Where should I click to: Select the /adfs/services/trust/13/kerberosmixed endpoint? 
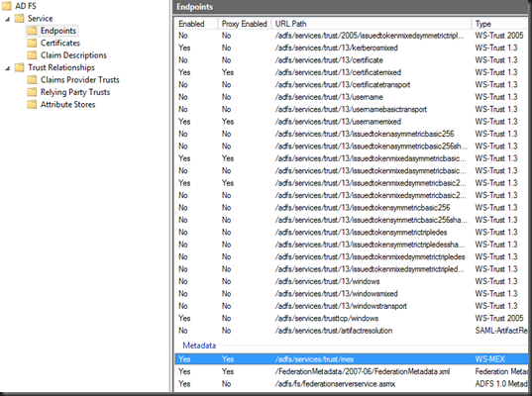tap(352, 48)
